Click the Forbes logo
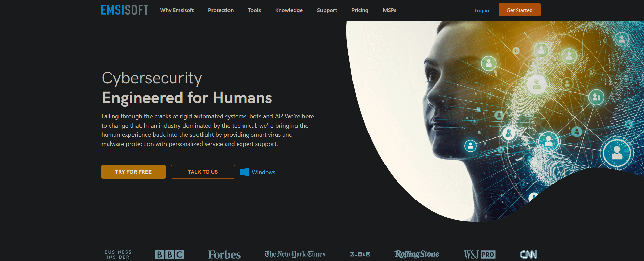Viewport: 644px width, 261px height. pyautogui.click(x=224, y=255)
